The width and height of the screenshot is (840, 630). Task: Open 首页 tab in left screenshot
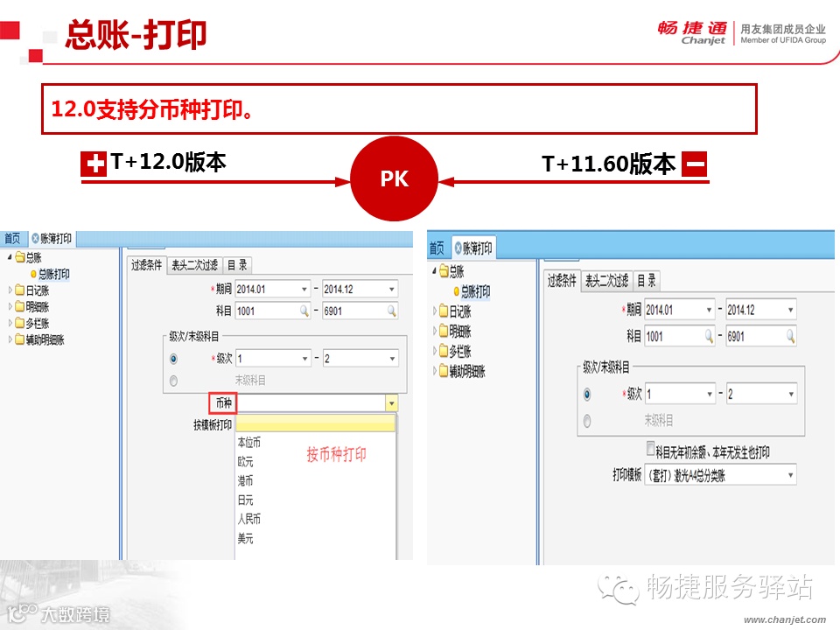tap(12, 238)
